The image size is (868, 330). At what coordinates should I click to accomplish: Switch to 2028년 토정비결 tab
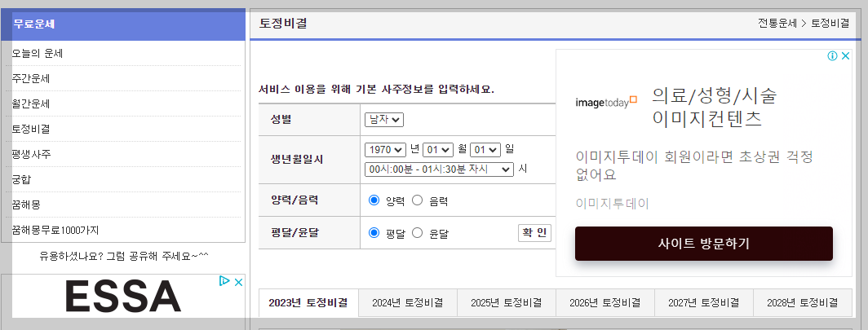point(802,302)
